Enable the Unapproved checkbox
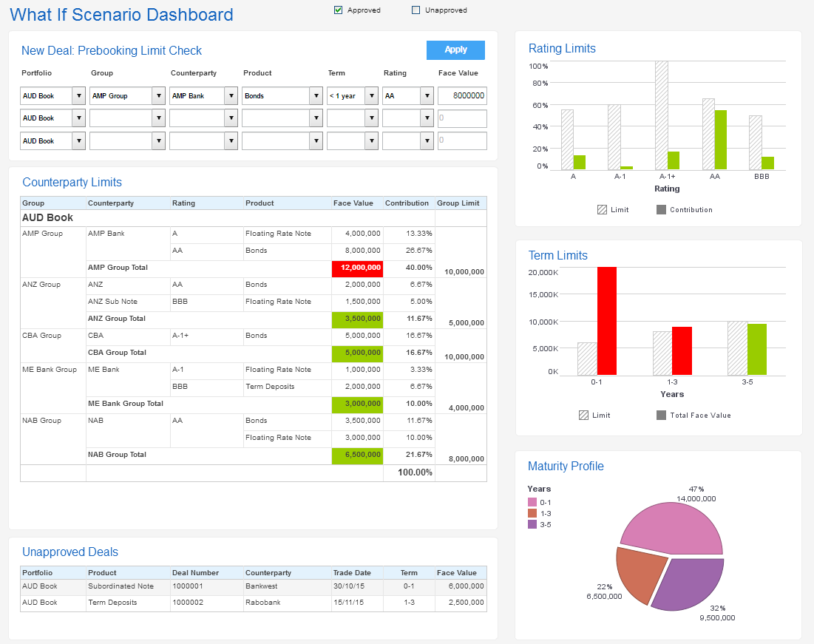The width and height of the screenshot is (814, 644). [416, 10]
